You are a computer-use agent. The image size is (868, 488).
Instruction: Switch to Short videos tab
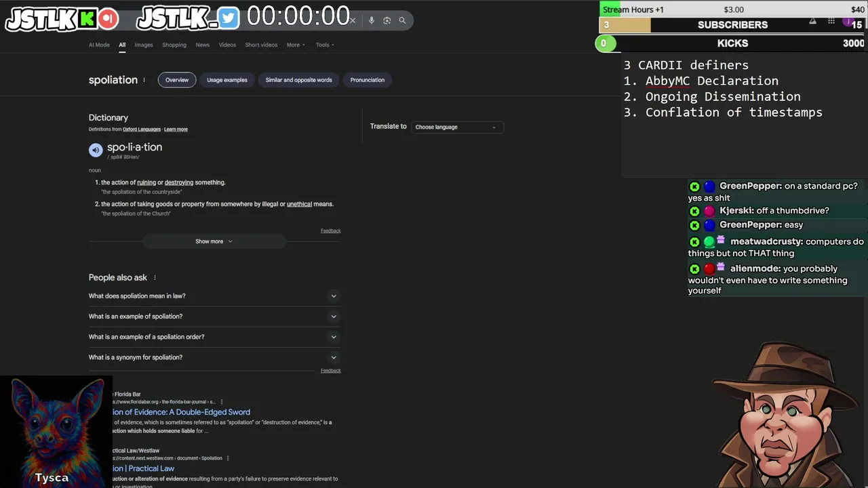point(261,45)
